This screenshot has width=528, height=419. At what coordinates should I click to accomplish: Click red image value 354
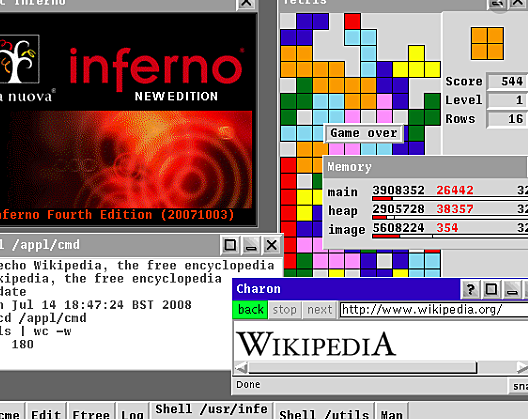[x=447, y=228]
